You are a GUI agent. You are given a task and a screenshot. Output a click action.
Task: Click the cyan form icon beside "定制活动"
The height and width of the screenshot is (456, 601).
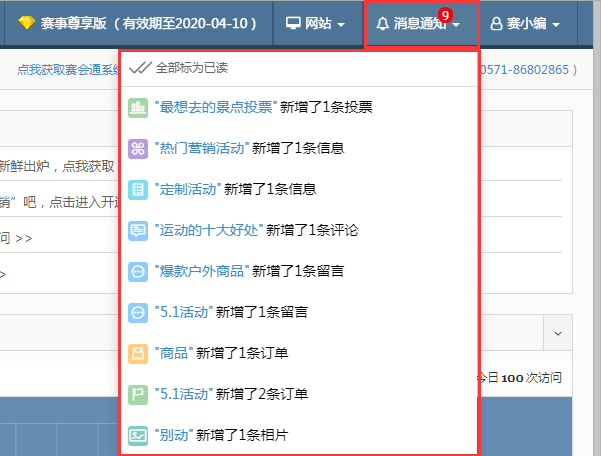coord(138,189)
